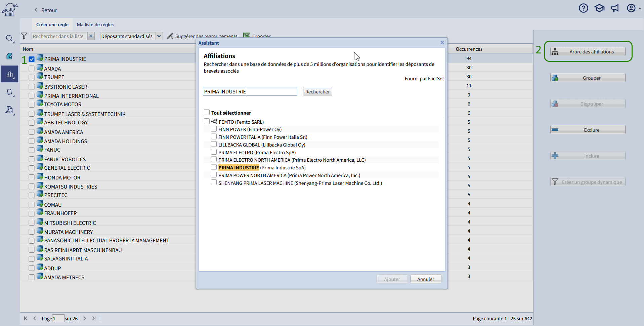This screenshot has height=326, width=644.
Task: Click the Grouper button
Action: pyautogui.click(x=588, y=78)
